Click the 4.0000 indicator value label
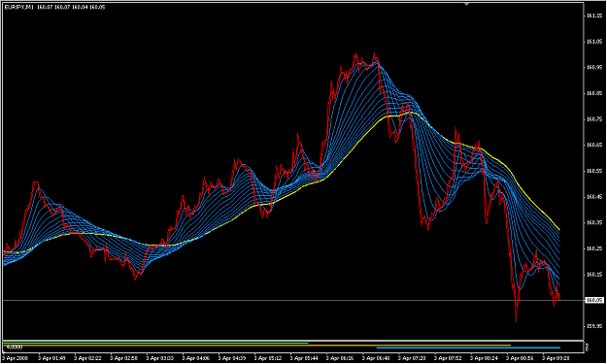The image size is (607, 364). [x=15, y=347]
